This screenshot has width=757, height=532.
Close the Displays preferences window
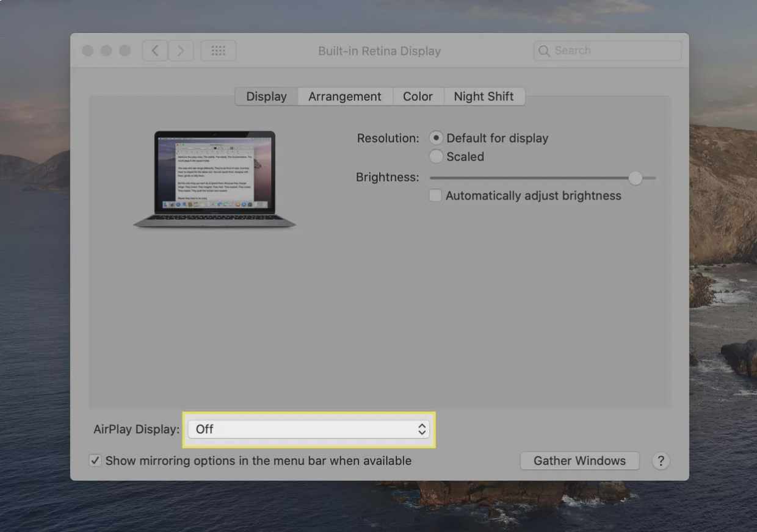(88, 51)
